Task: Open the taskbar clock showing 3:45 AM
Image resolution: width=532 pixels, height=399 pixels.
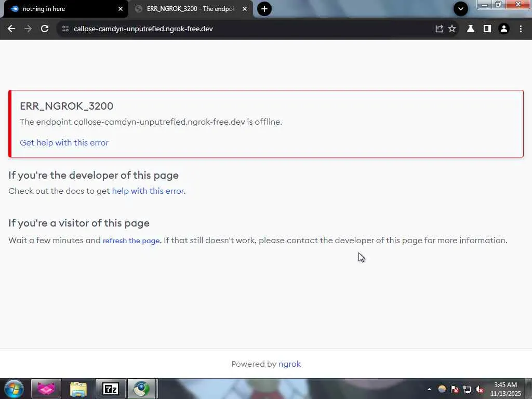Action: coord(506,389)
